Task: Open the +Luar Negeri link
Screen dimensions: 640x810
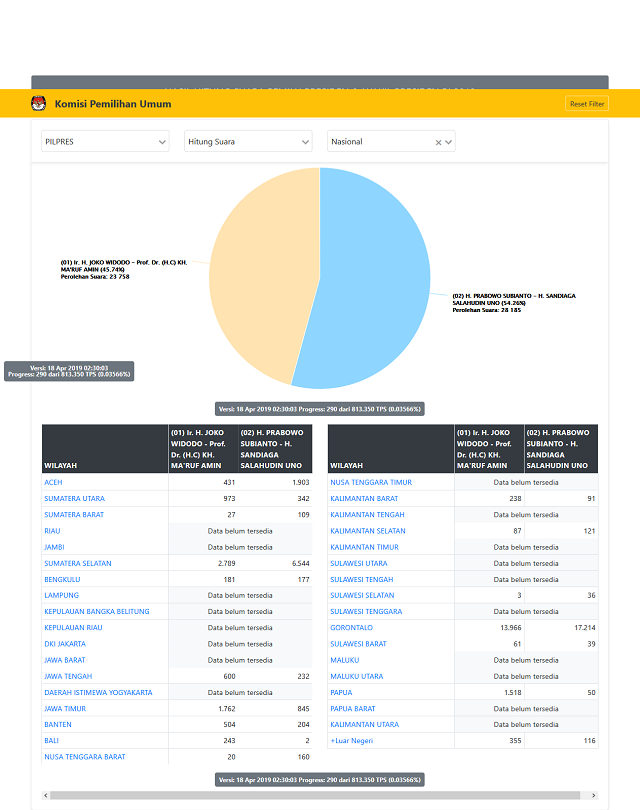Action: pyautogui.click(x=354, y=741)
